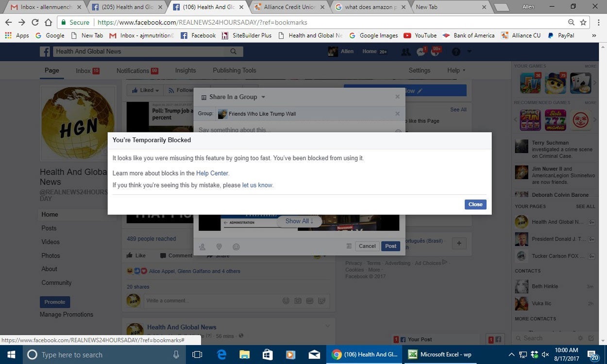This screenshot has height=364, width=607.
Task: Open the Microsoft Store taskbar icon
Action: coord(268,355)
